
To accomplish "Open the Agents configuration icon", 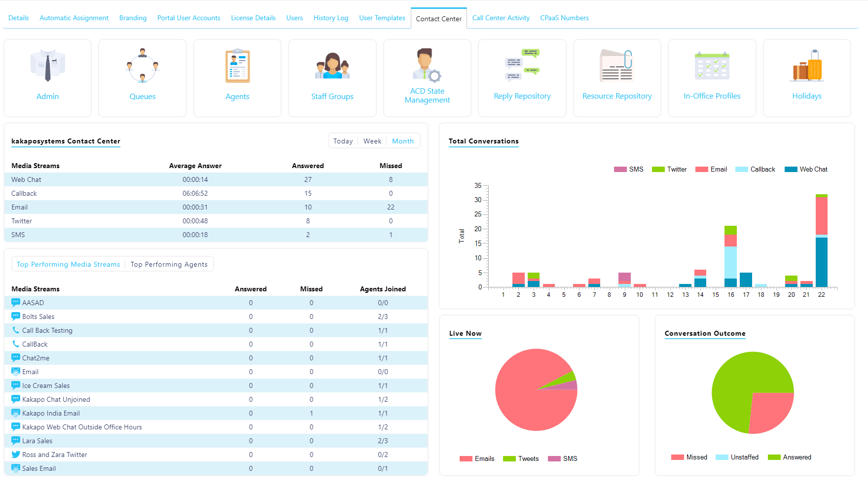I will click(237, 65).
